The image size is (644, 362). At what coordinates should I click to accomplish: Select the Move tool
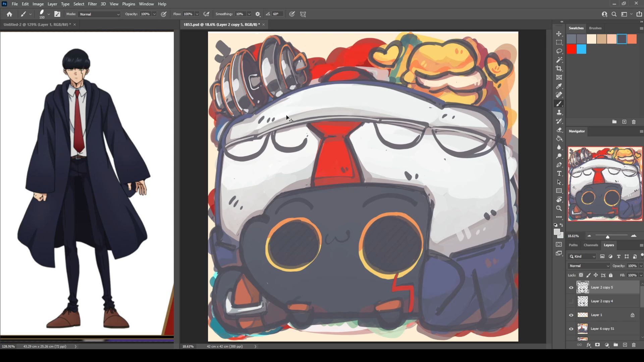tap(559, 34)
